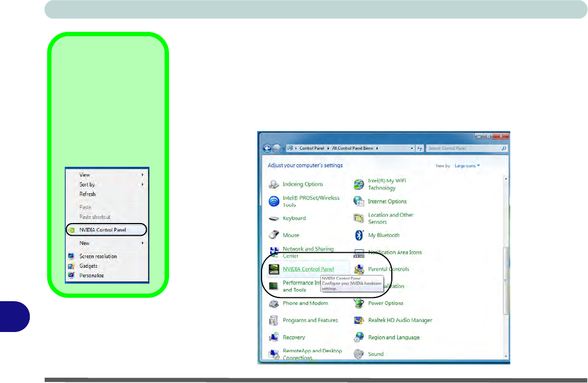Click the Location and Other Sensors icon
Screen dimensions: 588x383
(359, 218)
